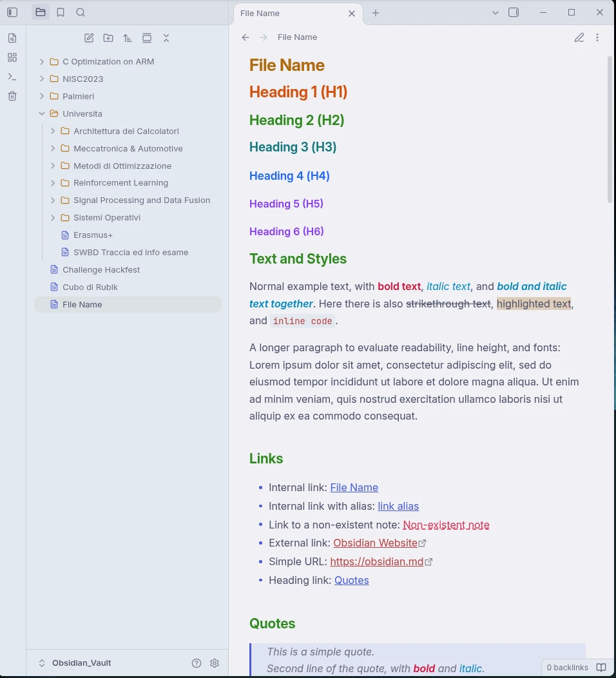Click the Text and Styles heading

point(298,258)
